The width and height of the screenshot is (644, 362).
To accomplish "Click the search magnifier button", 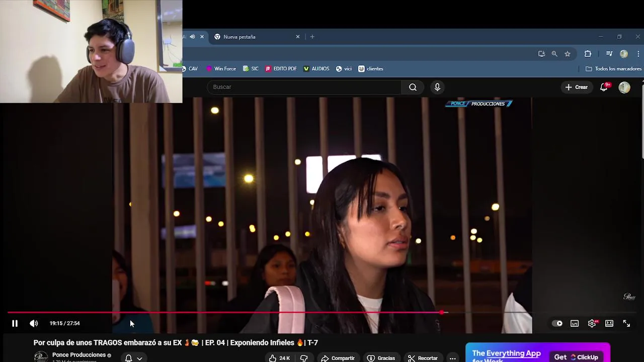I will pyautogui.click(x=413, y=87).
